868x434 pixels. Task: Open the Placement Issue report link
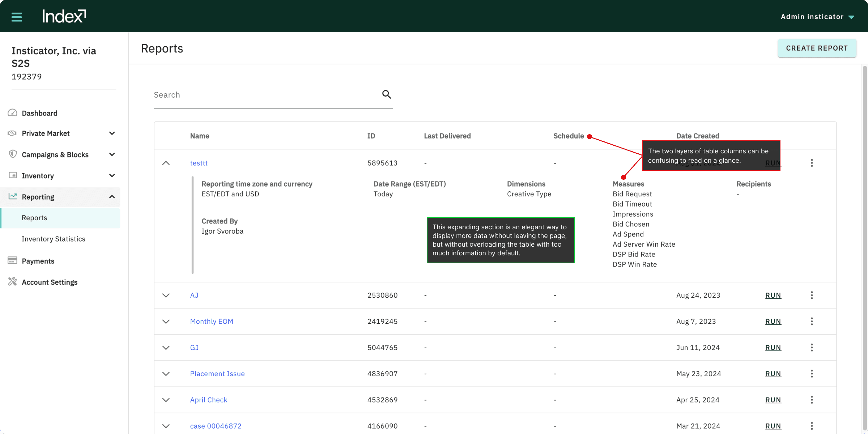tap(217, 374)
